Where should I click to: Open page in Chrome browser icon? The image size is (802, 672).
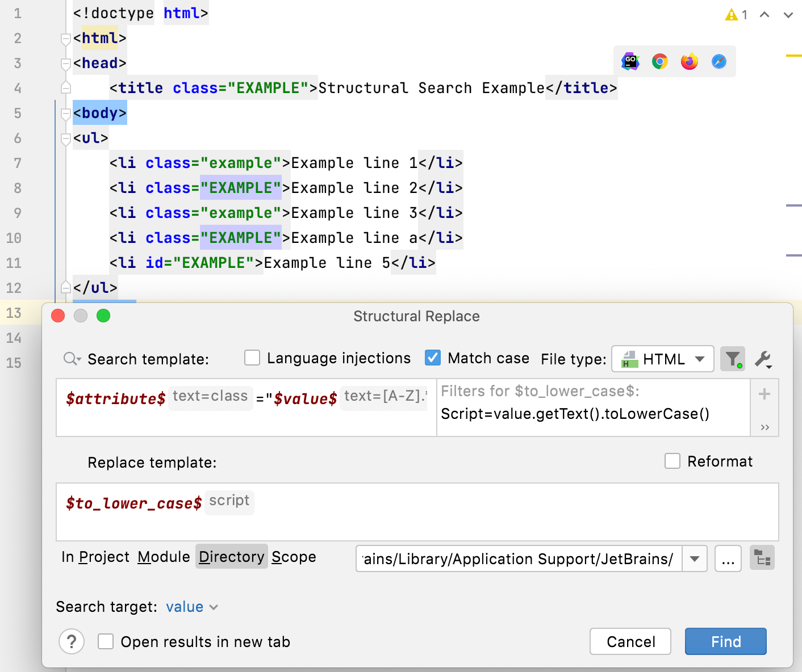pos(659,61)
